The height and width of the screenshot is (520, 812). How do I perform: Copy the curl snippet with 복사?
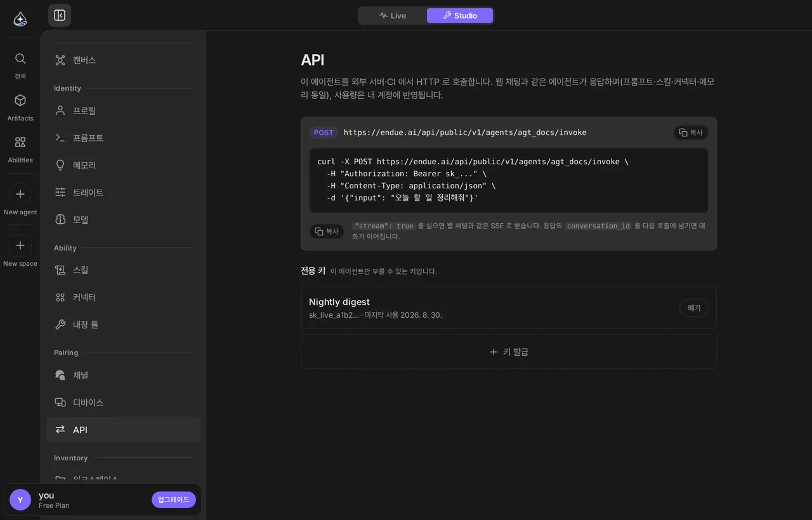coord(327,231)
